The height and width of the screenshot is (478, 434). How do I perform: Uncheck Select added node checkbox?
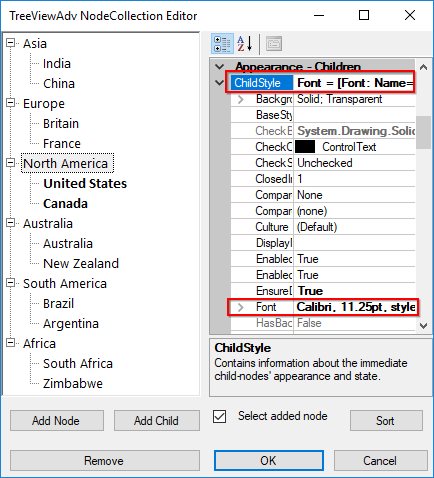click(219, 417)
